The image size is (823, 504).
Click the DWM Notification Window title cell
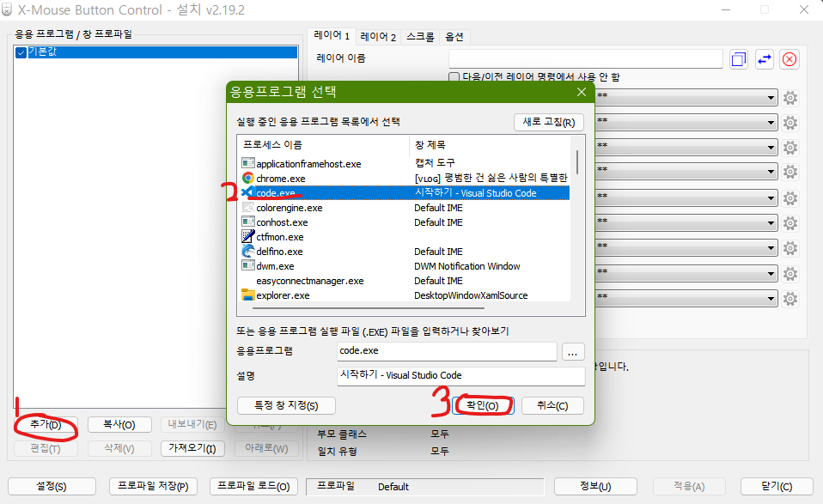point(467,266)
